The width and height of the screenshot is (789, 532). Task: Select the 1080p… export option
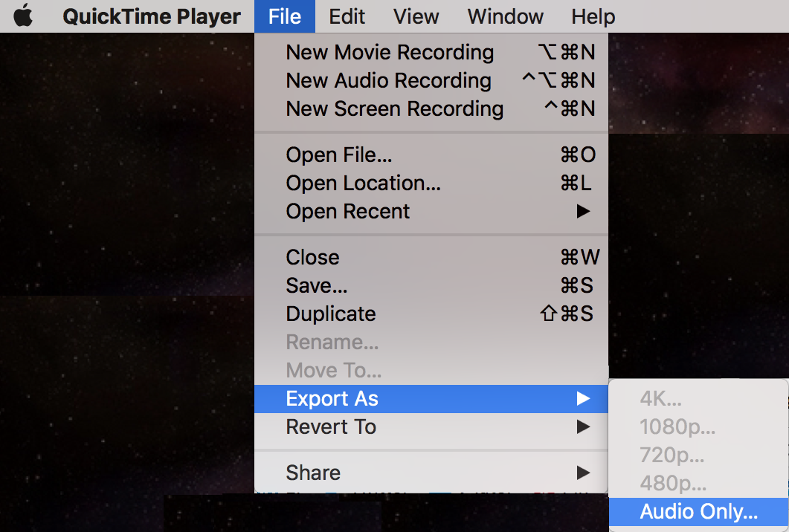[698, 427]
